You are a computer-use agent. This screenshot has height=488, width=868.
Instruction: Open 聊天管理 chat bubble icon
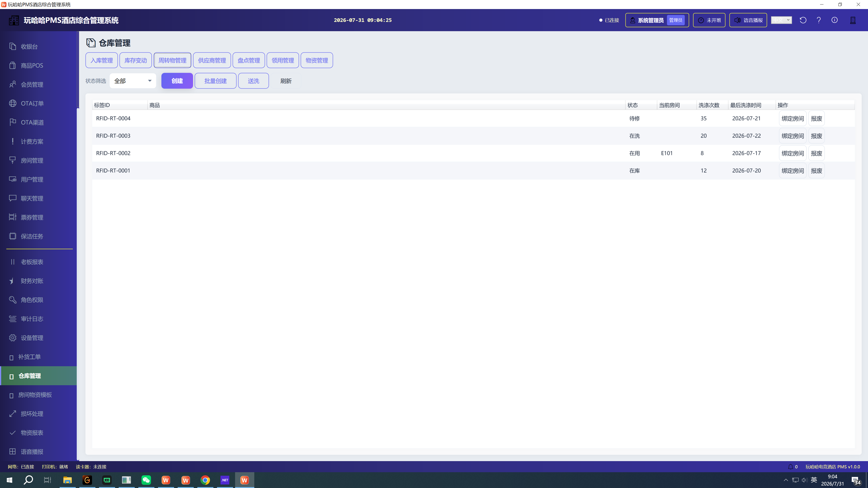click(x=12, y=198)
